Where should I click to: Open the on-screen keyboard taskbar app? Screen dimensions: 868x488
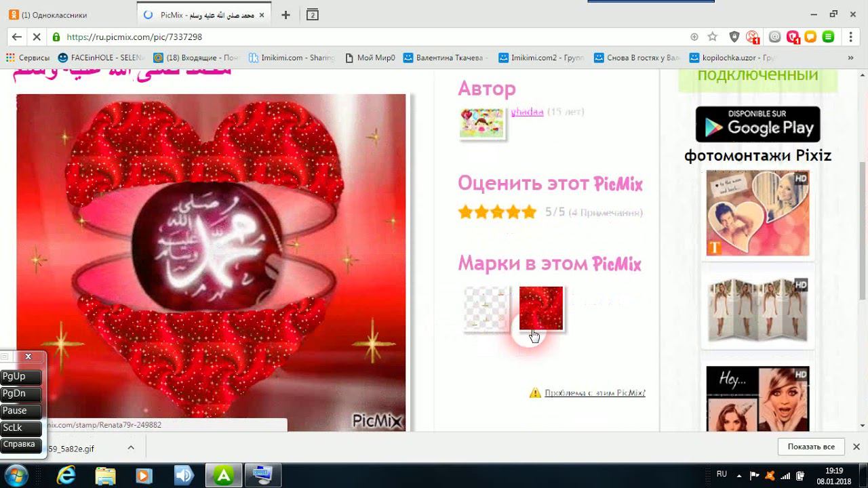pos(262,476)
